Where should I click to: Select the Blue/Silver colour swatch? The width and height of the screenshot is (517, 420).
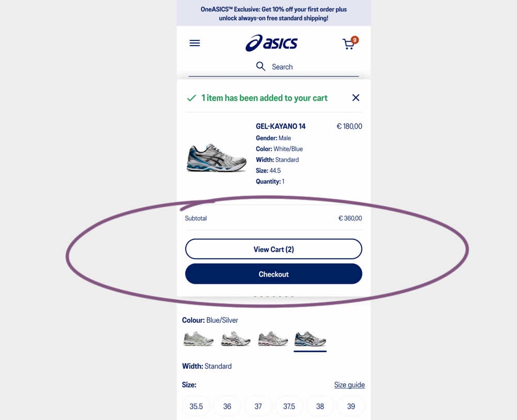pos(310,339)
